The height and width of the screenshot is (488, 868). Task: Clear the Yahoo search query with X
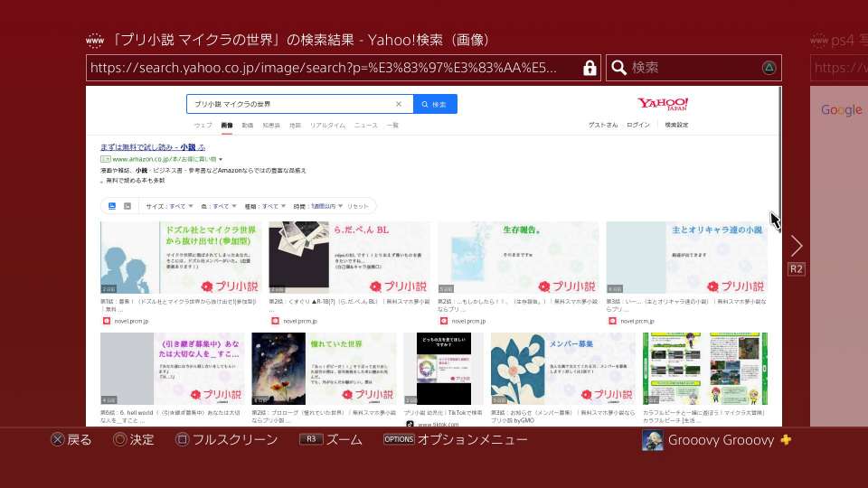[399, 104]
